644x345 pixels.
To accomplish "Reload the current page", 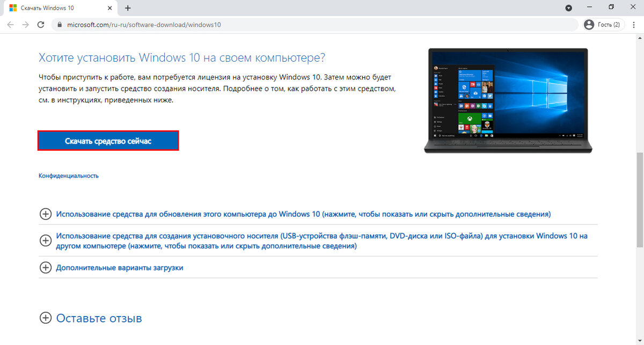I will point(41,24).
